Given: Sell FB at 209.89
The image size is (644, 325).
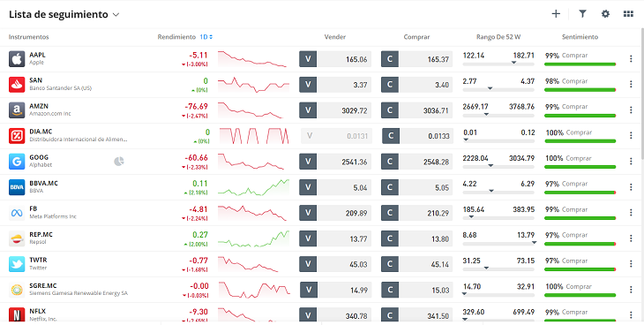Looking at the screenshot, I should pyautogui.click(x=335, y=213).
